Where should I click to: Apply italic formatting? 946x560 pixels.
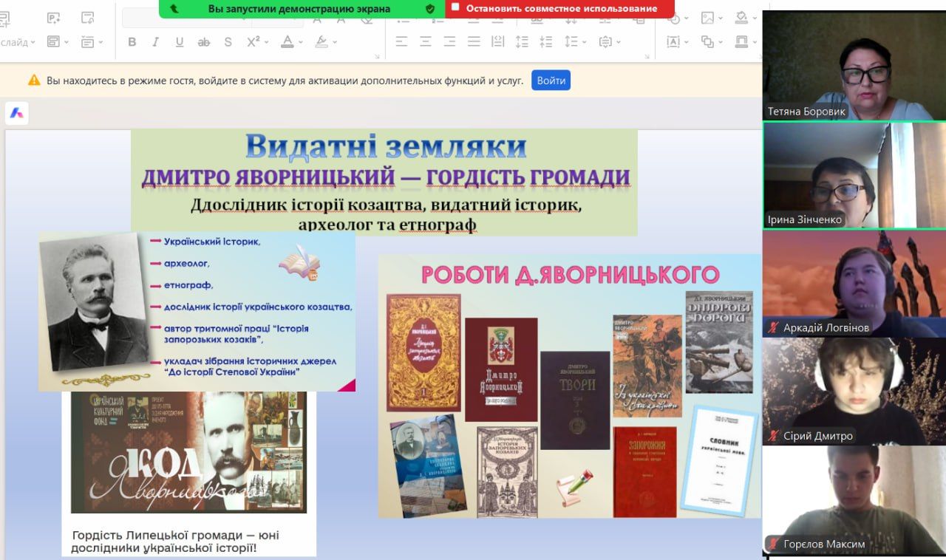155,42
